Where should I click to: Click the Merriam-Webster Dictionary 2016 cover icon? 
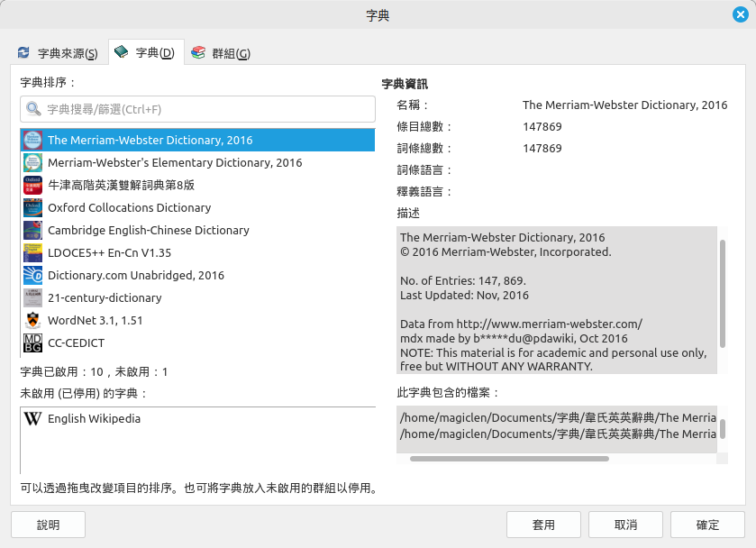tap(32, 140)
